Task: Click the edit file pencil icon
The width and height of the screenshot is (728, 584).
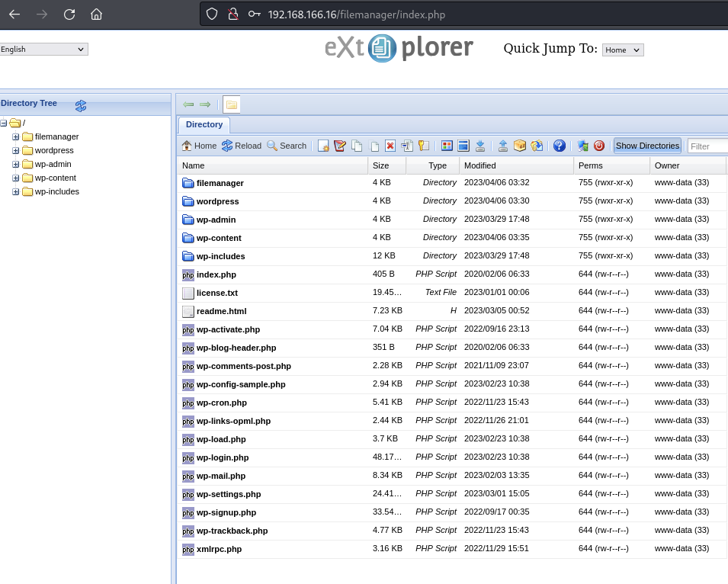Action: [x=340, y=146]
